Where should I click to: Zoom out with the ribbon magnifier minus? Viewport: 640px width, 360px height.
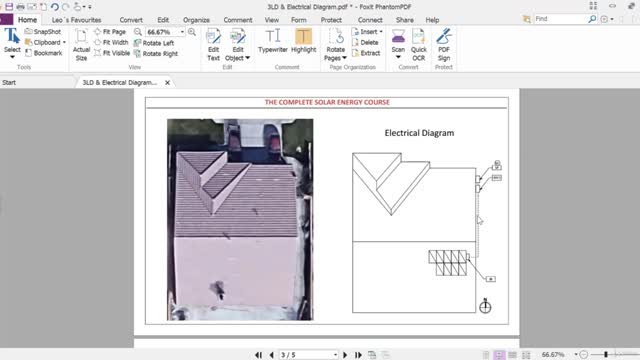pos(138,32)
